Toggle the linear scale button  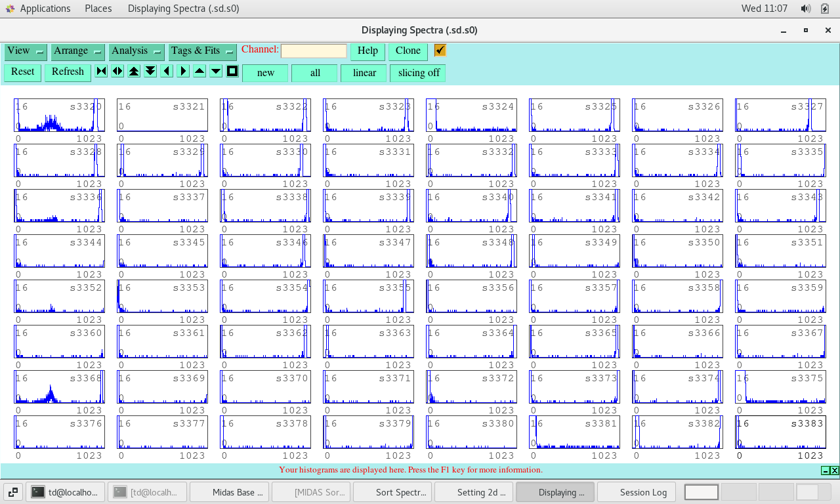[x=364, y=73]
